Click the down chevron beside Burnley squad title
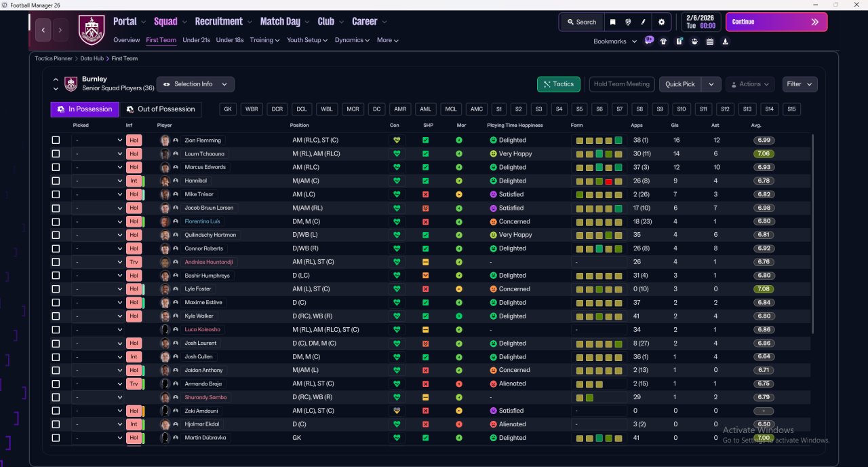Screen dimensions: 868x467 pos(56,89)
